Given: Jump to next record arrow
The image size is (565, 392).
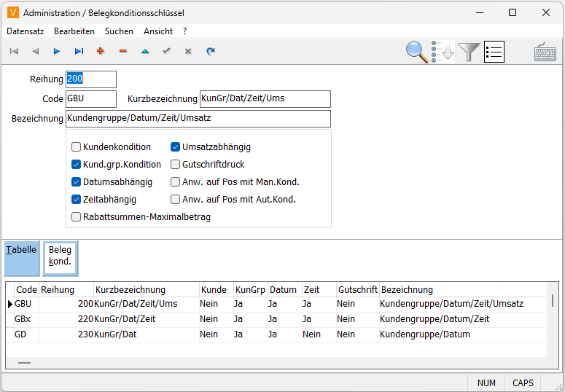Looking at the screenshot, I should [57, 52].
